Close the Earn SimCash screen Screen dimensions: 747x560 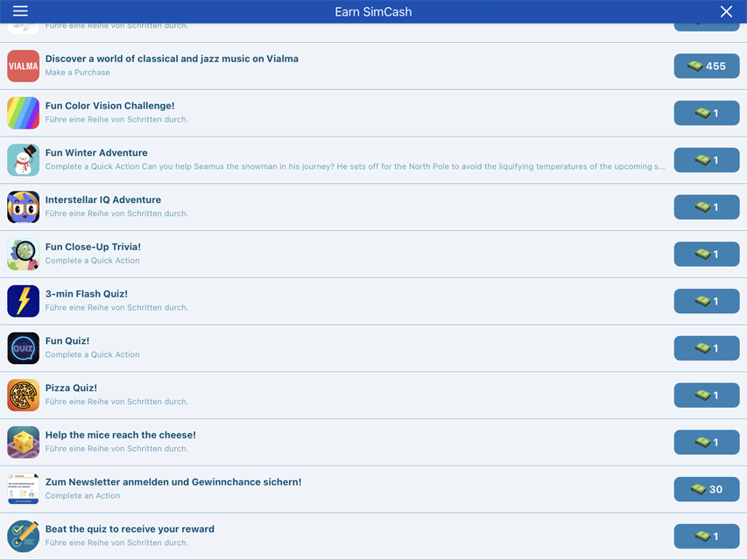726,11
